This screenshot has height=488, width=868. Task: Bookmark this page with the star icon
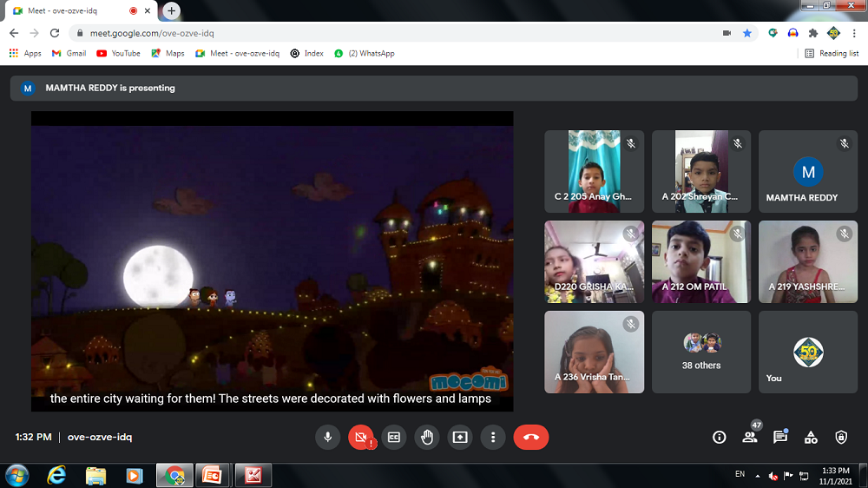tap(747, 33)
